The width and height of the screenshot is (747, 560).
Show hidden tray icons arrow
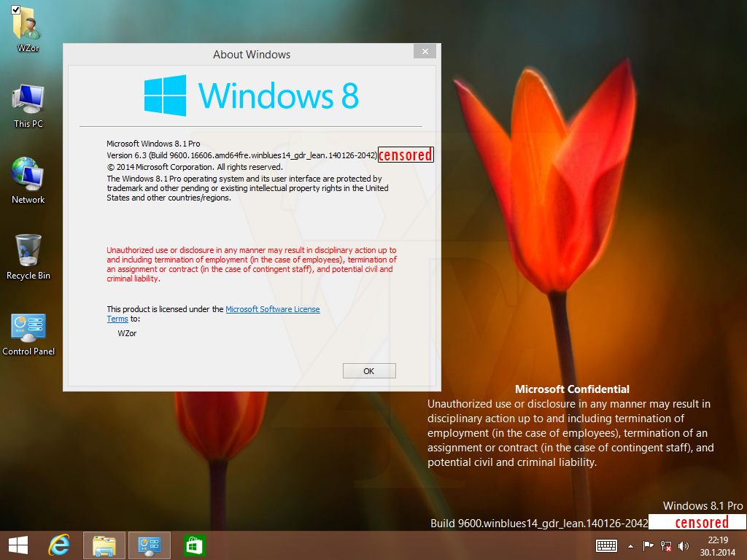[x=630, y=546]
